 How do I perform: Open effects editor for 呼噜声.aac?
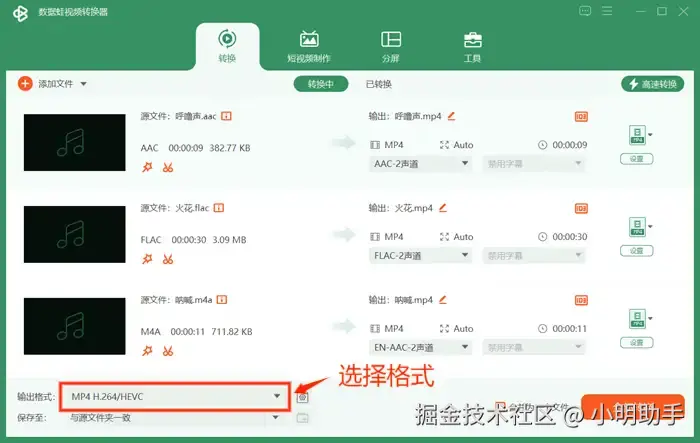pos(147,167)
